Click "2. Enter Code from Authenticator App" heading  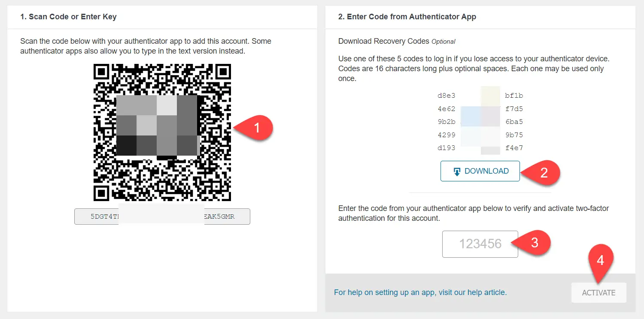click(407, 17)
